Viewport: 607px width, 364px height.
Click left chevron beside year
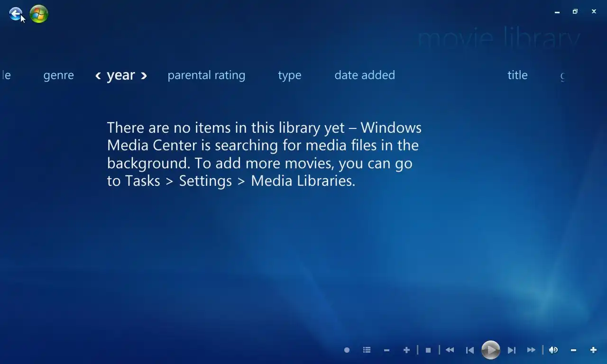(x=98, y=75)
